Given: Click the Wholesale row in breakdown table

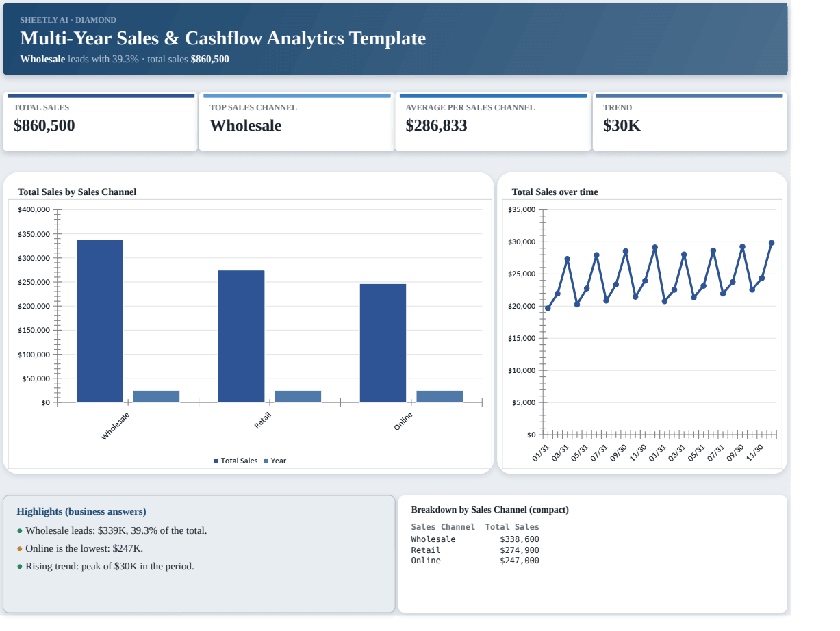Looking at the screenshot, I should (x=475, y=539).
